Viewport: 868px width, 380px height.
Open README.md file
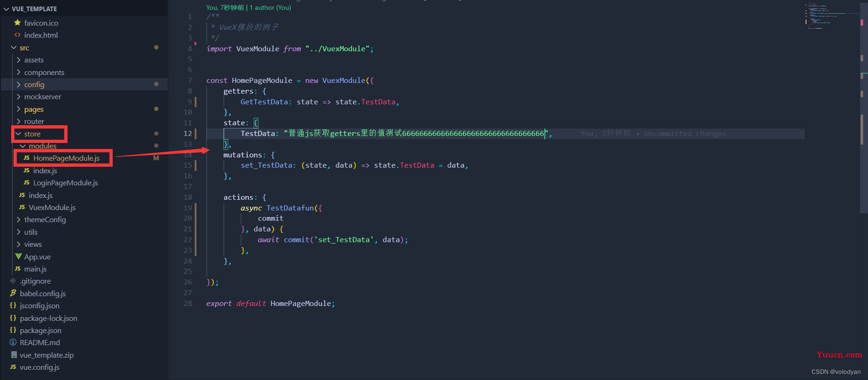(x=40, y=342)
